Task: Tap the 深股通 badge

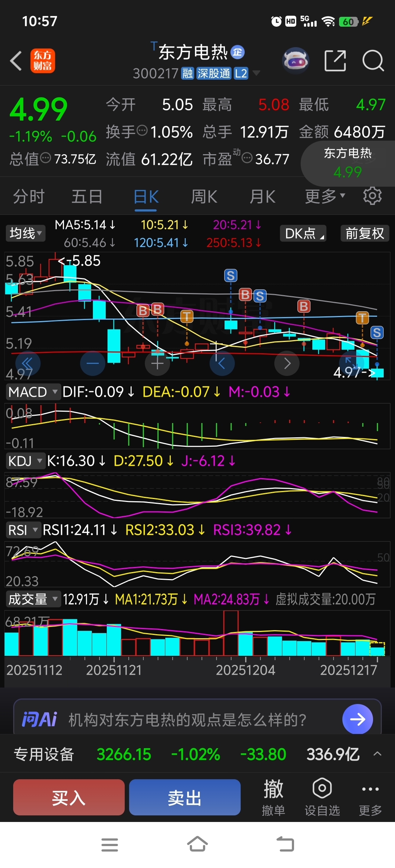Action: pos(214,73)
